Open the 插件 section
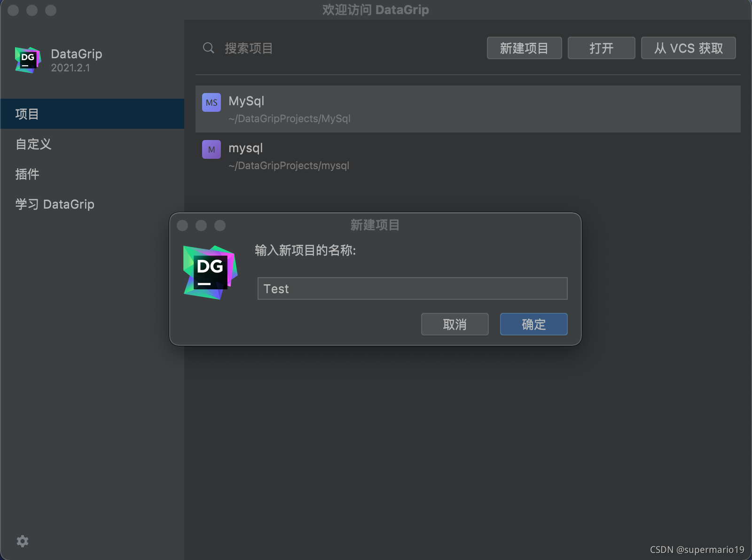Screen dimensions: 752x560 pyautogui.click(x=92, y=174)
